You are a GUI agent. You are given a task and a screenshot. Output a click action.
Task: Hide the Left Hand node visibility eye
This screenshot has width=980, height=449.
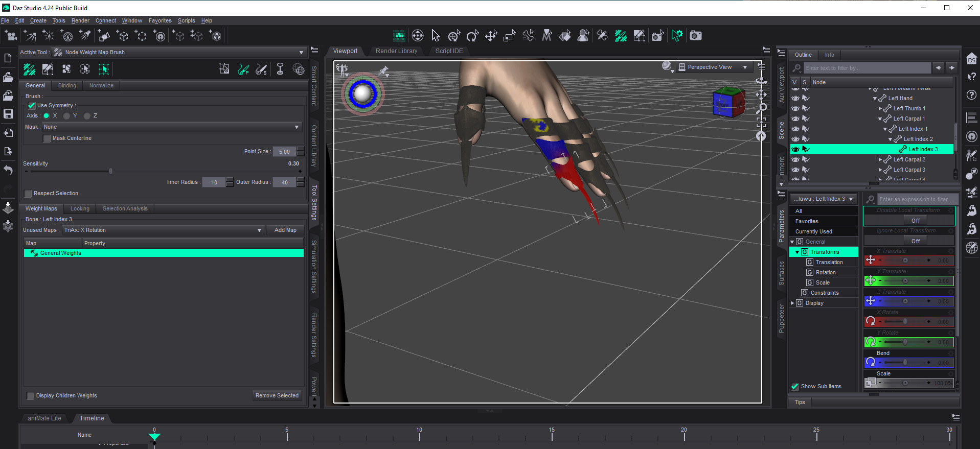[x=795, y=98]
